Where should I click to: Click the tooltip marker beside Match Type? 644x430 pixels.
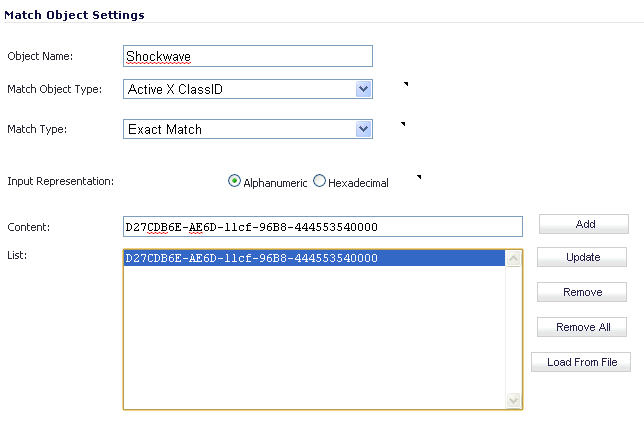tap(403, 124)
